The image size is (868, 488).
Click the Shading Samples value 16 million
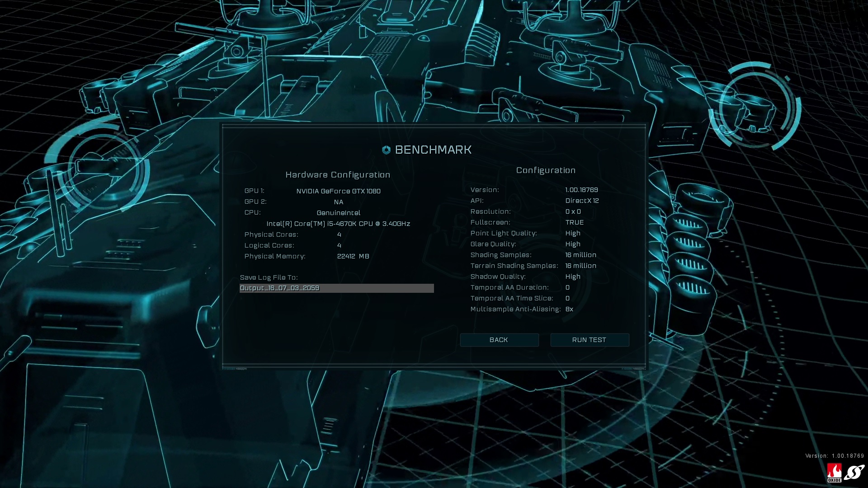point(580,255)
